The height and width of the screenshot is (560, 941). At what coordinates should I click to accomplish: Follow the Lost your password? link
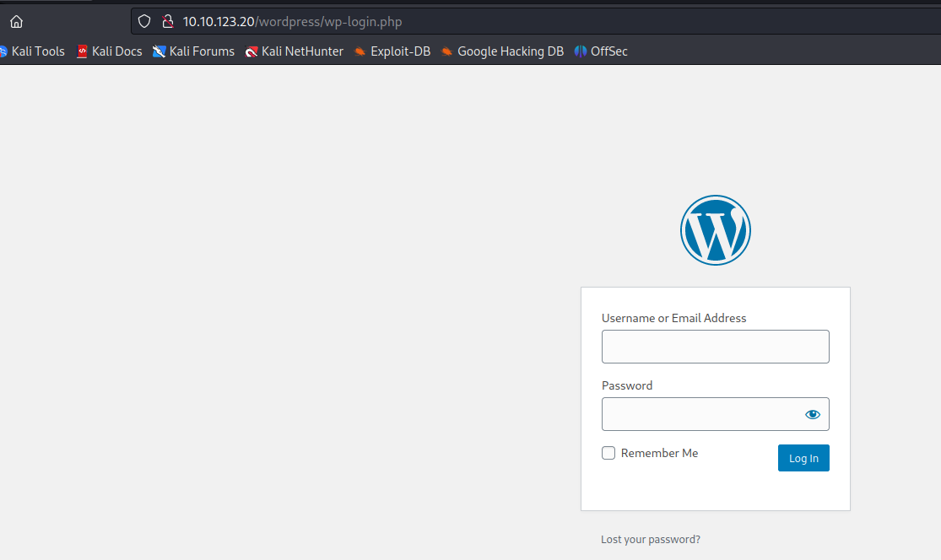coord(651,540)
